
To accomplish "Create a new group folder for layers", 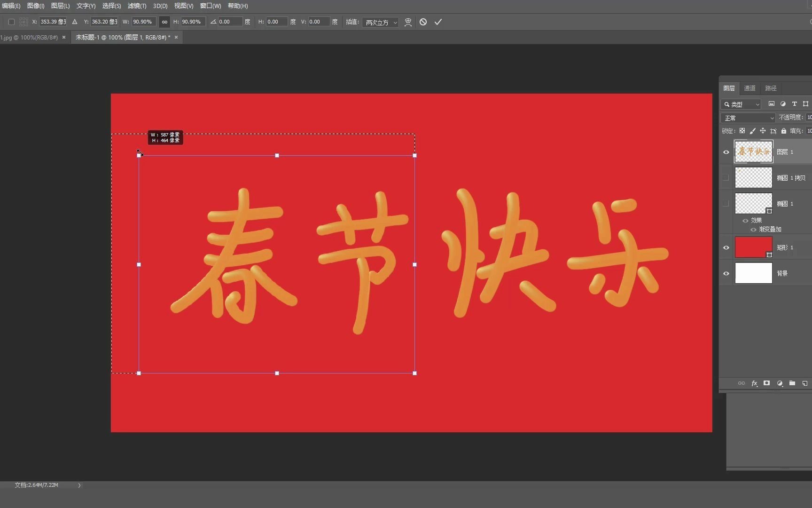I will pyautogui.click(x=792, y=383).
